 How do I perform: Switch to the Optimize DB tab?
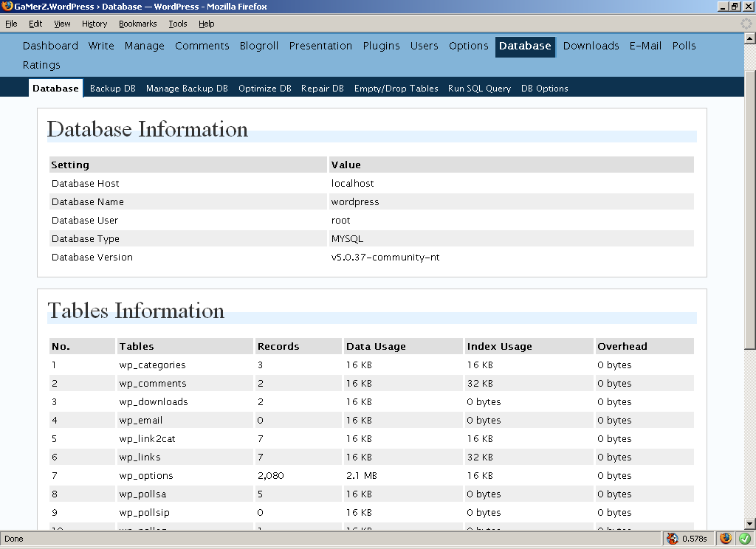coord(265,89)
